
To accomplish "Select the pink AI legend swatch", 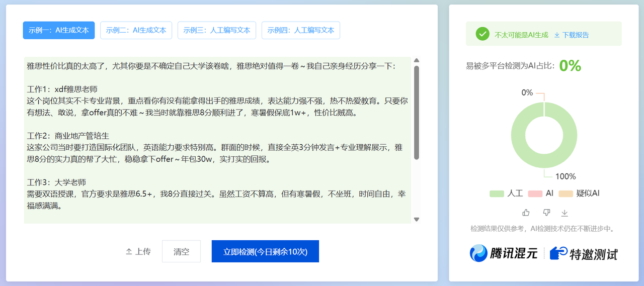I will tap(535, 194).
